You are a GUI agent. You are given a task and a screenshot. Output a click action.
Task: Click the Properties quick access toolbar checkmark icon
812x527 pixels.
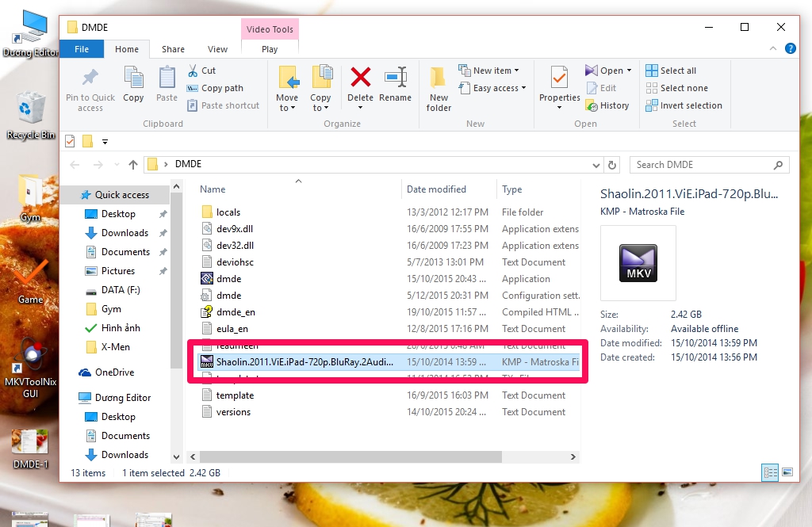click(x=70, y=141)
